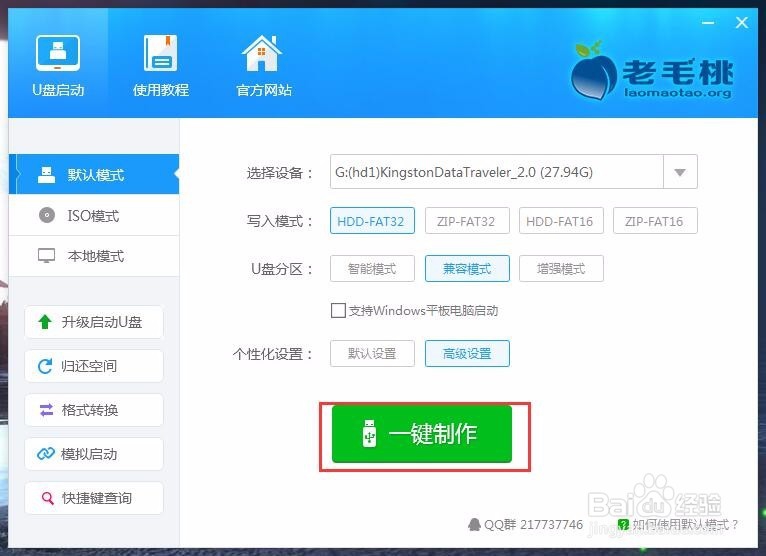
Task: Choose ZIP-FAT16 write mode
Action: (655, 221)
